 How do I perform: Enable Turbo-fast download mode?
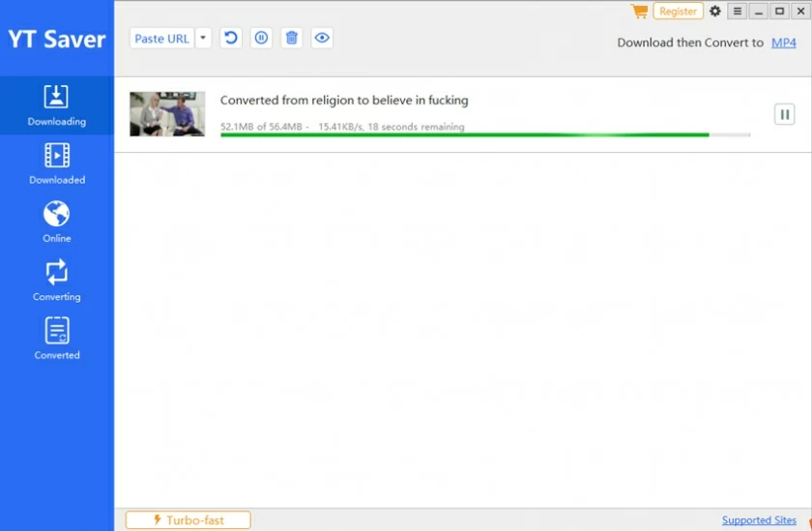tap(188, 520)
